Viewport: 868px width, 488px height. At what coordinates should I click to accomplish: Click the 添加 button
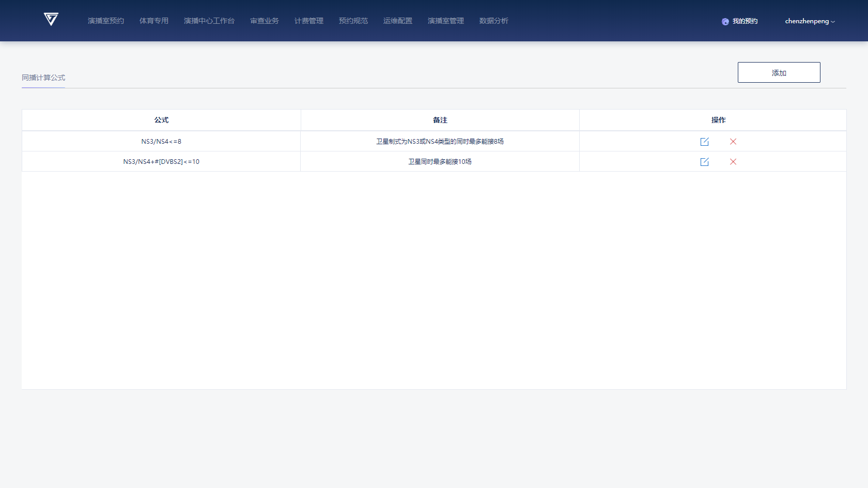[x=779, y=72]
